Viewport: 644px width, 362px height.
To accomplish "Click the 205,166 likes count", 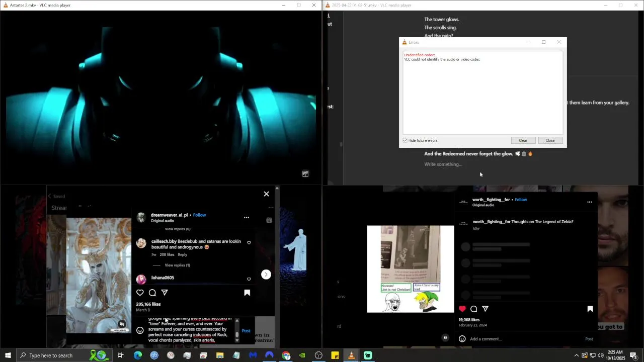I will 148,304.
